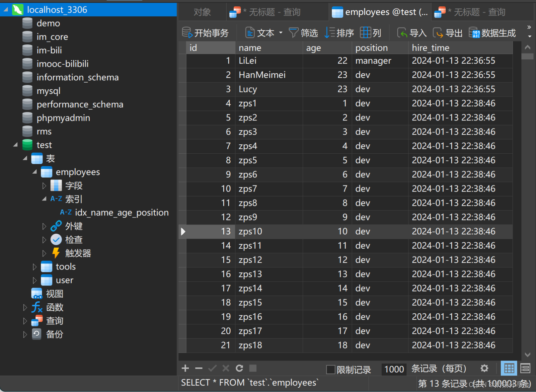Click the Export (导出) toolbar icon

click(x=438, y=33)
